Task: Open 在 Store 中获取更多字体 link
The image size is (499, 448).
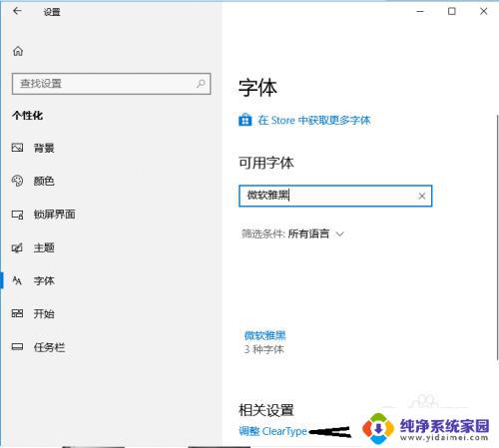Action: (314, 120)
